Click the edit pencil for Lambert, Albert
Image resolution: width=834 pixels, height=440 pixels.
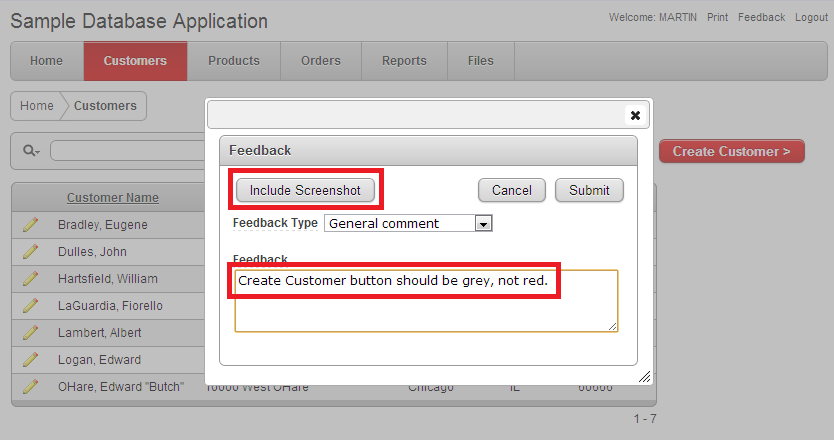pos(30,333)
